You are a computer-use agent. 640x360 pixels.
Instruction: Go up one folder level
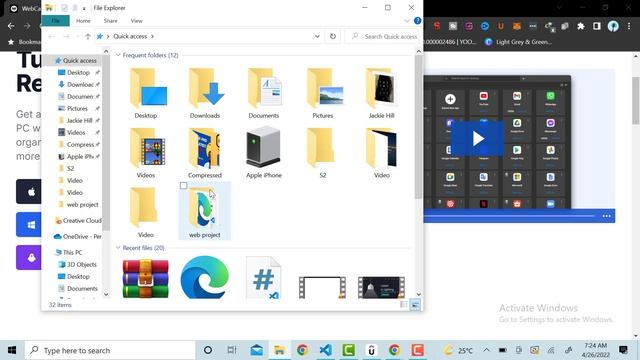click(88, 36)
